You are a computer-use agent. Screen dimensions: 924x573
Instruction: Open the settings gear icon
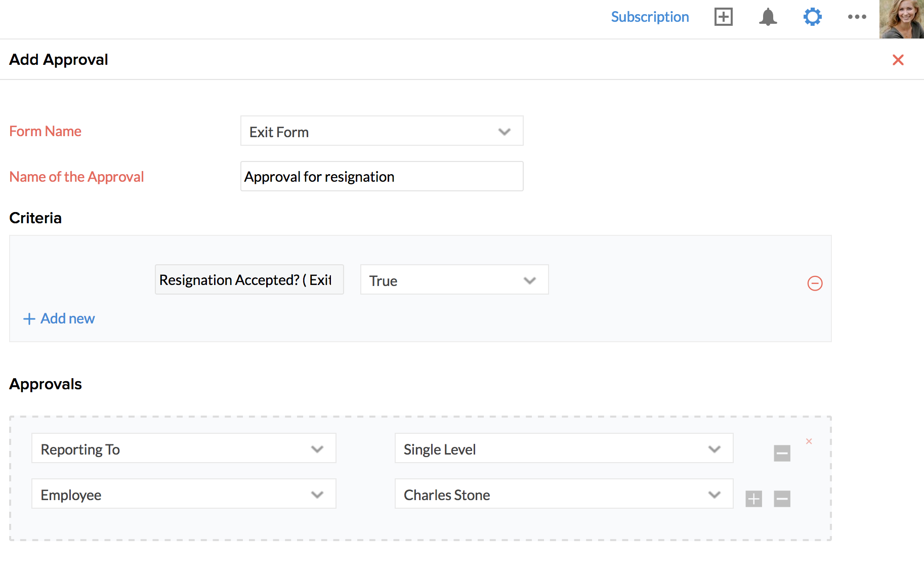tap(812, 17)
